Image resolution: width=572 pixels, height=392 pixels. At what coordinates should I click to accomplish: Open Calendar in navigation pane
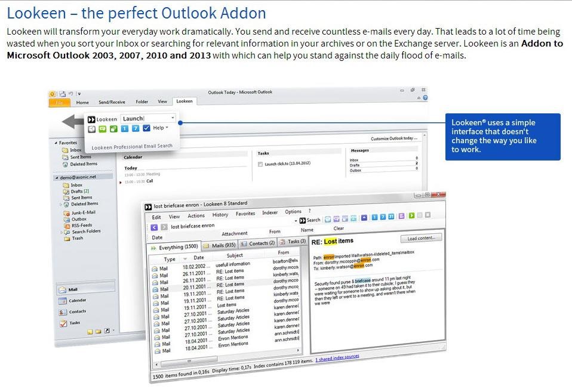tap(73, 301)
